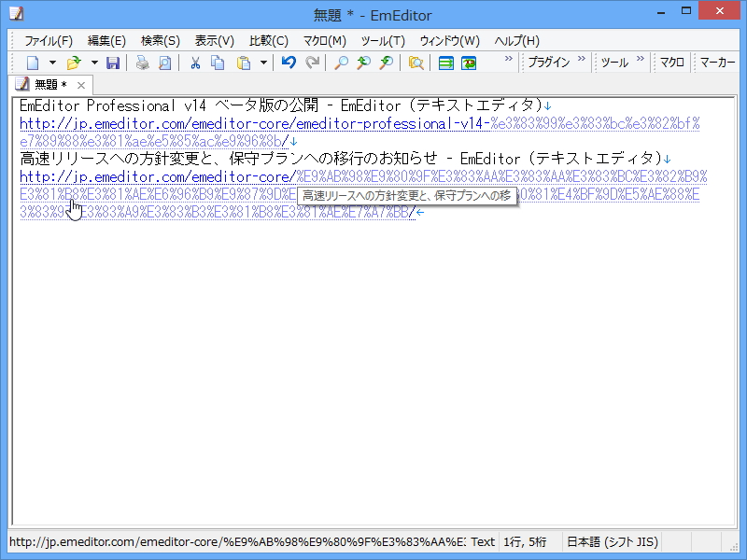
Task: Click the Copy icon
Action: 218,63
